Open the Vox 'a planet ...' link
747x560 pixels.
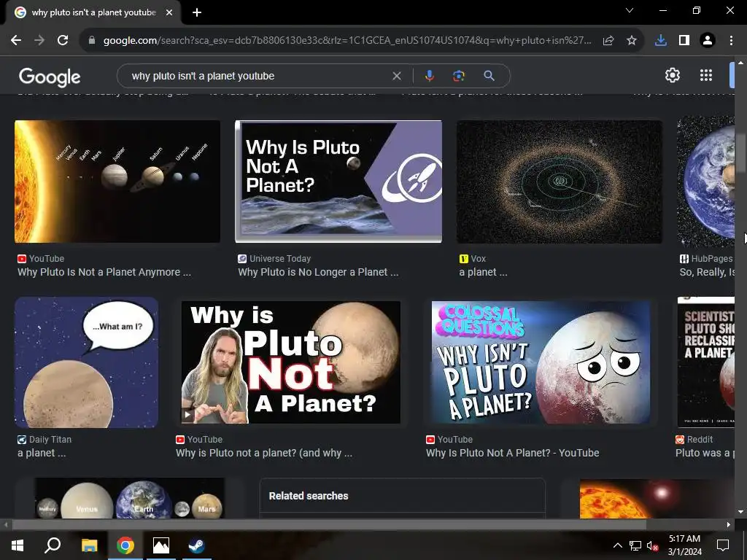(483, 272)
